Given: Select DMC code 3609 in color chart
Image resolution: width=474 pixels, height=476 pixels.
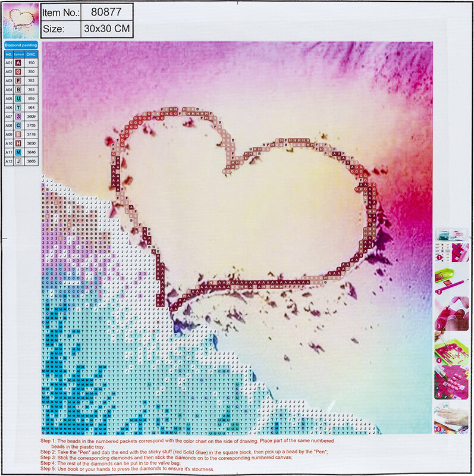Looking at the screenshot, I should [32, 116].
